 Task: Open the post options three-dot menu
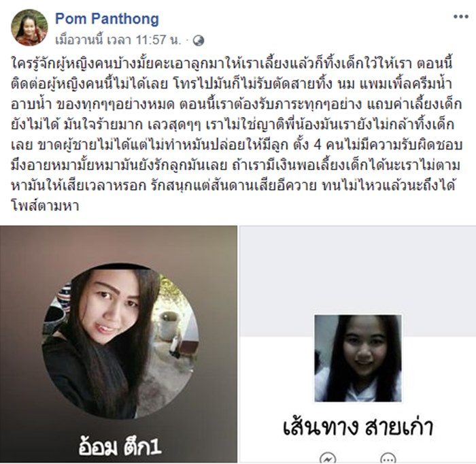[460, 17]
